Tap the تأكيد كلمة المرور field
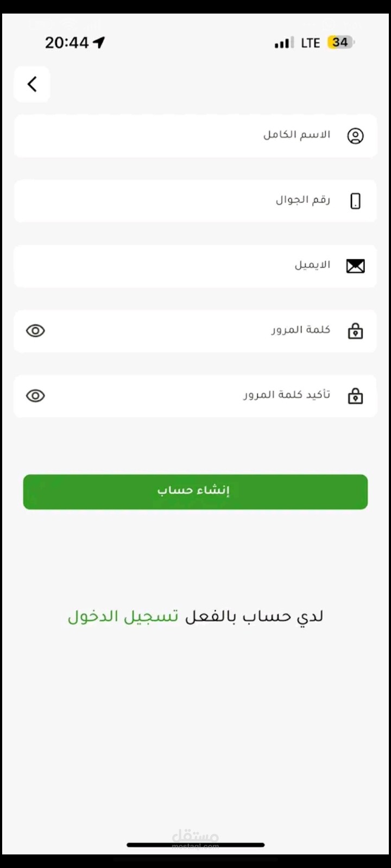Image resolution: width=391 pixels, height=868 pixels. coord(179,396)
